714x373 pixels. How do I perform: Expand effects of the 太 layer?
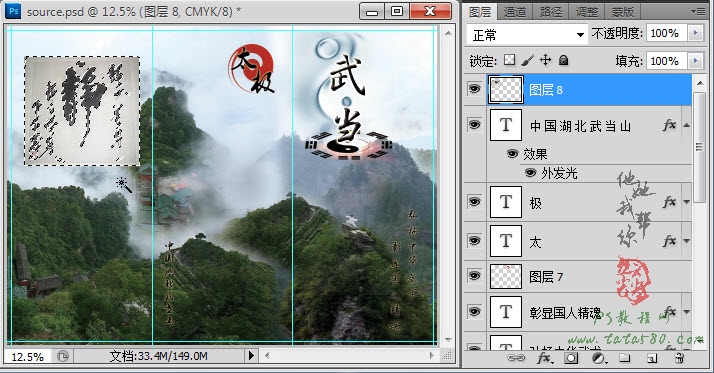[687, 240]
